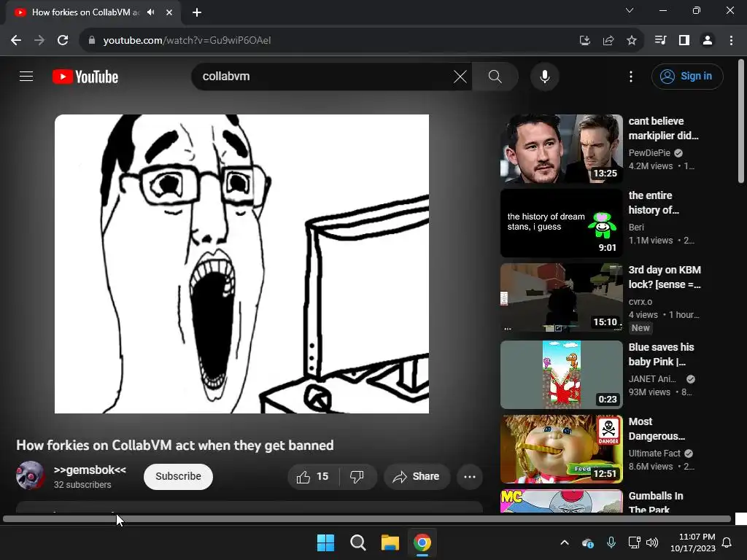
Task: Open '3rd day on KBM lock?' thumbnail
Action: (x=561, y=297)
